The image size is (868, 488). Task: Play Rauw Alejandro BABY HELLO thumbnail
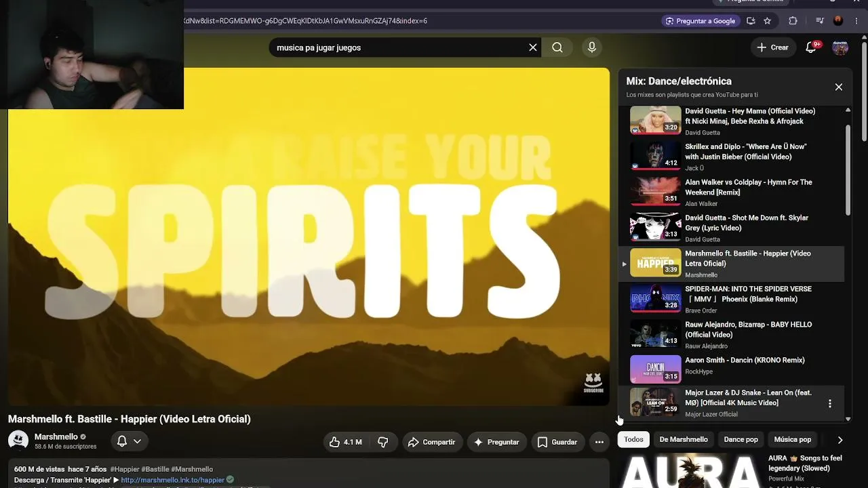point(656,334)
